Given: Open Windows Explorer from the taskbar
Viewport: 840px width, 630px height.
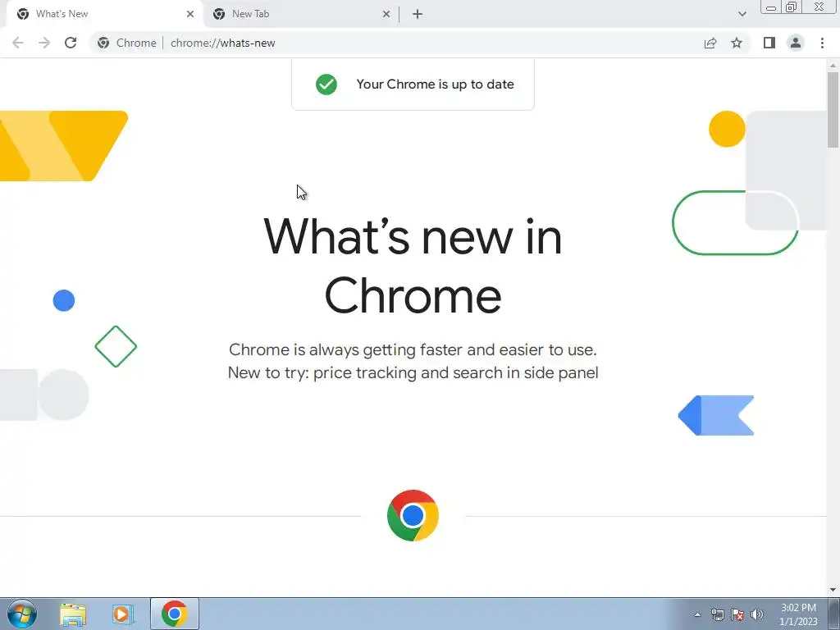Looking at the screenshot, I should (x=73, y=614).
